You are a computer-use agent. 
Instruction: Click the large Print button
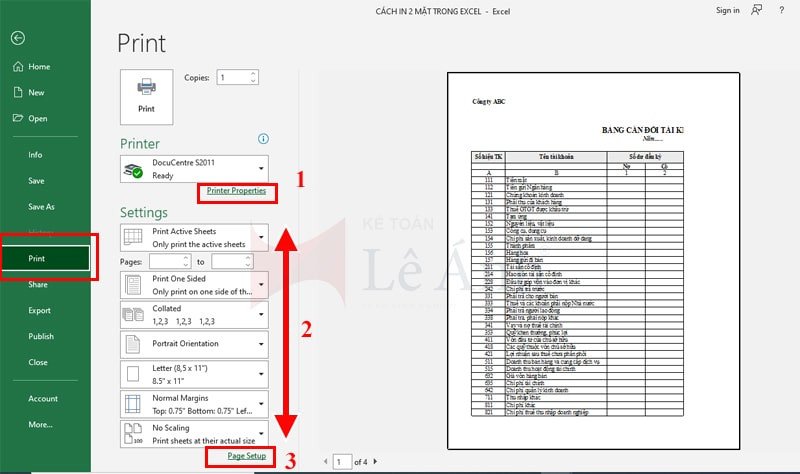pyautogui.click(x=146, y=95)
